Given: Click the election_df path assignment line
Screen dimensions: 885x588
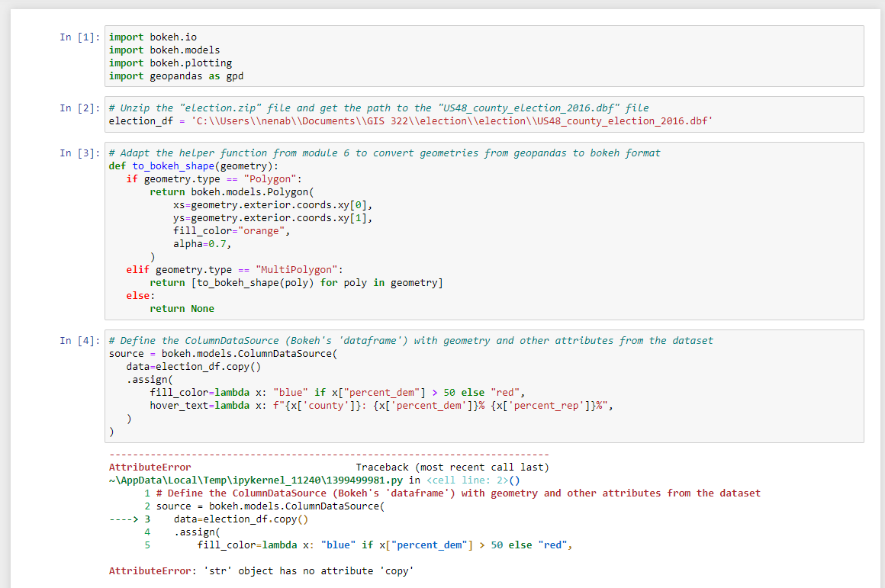Looking at the screenshot, I should pos(411,121).
